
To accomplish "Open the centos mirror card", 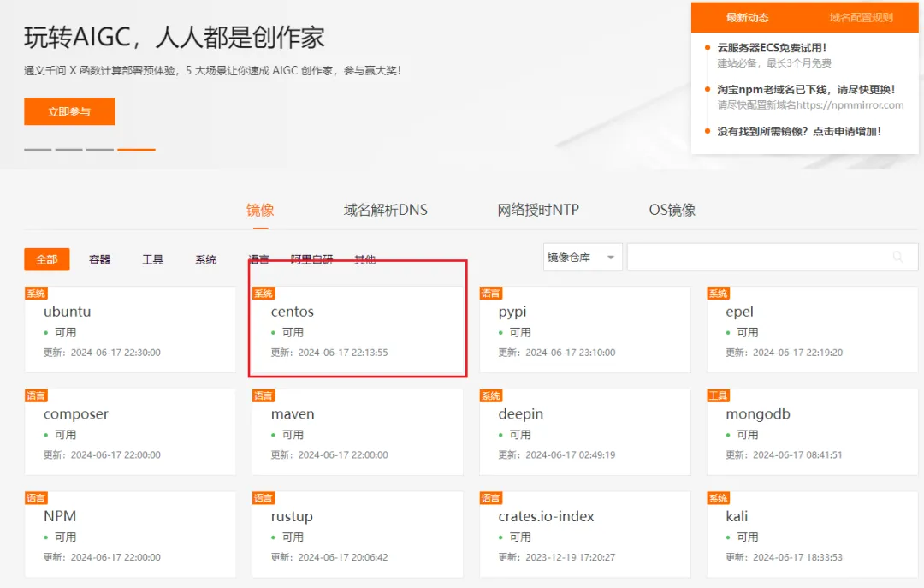I will coord(358,330).
